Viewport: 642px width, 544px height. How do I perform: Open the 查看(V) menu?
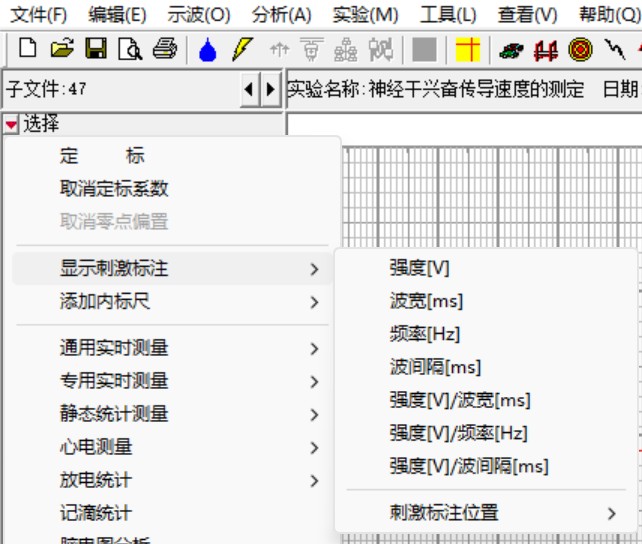pos(527,15)
